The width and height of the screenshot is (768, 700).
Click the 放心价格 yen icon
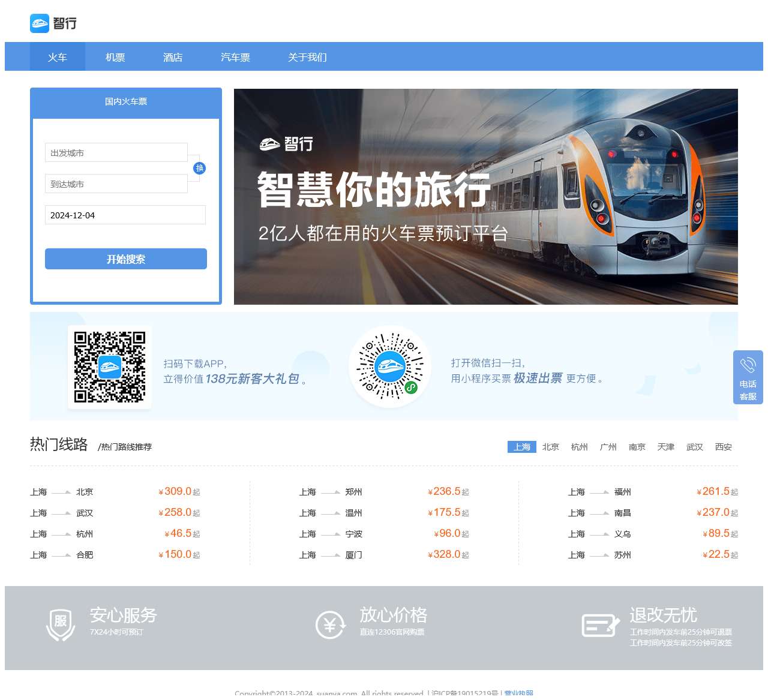click(x=331, y=625)
